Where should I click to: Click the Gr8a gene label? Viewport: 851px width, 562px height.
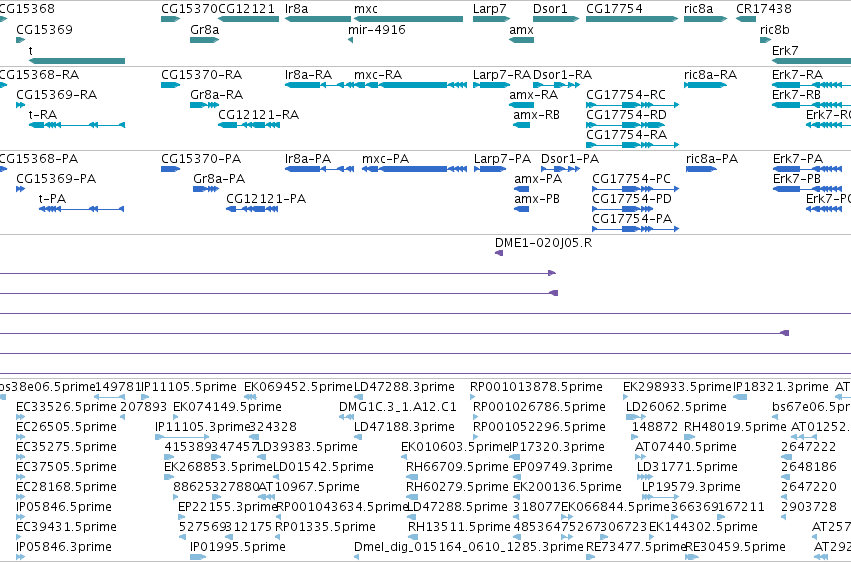click(x=205, y=29)
